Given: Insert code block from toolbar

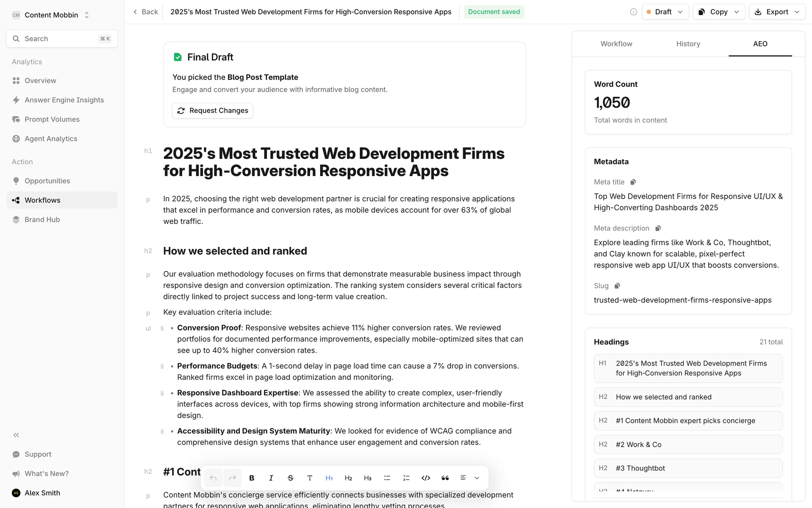Looking at the screenshot, I should coord(426,478).
